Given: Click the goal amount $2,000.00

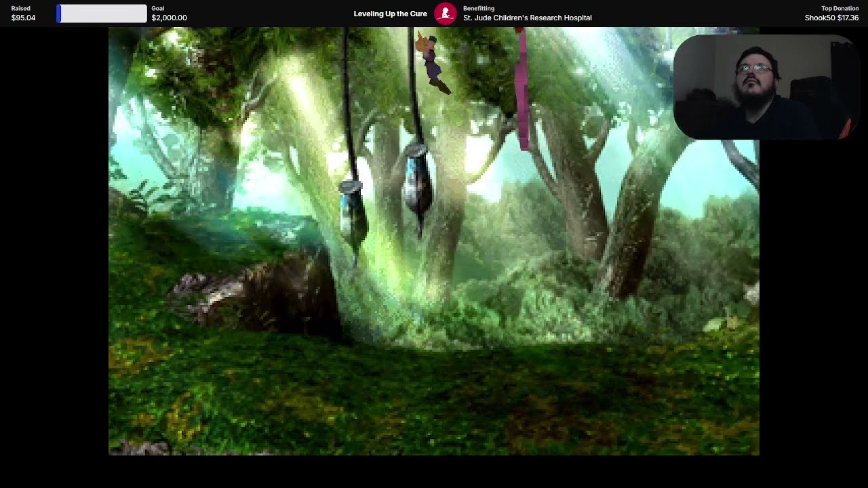Looking at the screenshot, I should coord(169,18).
